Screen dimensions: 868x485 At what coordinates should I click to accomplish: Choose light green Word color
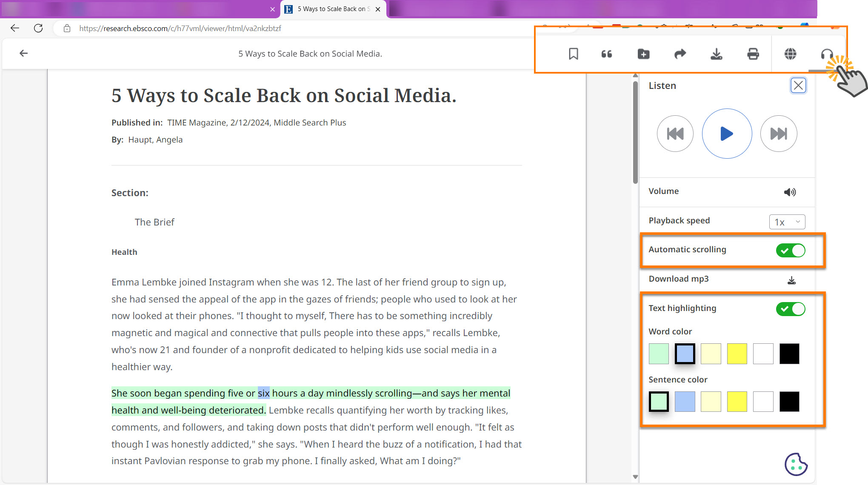[659, 354]
